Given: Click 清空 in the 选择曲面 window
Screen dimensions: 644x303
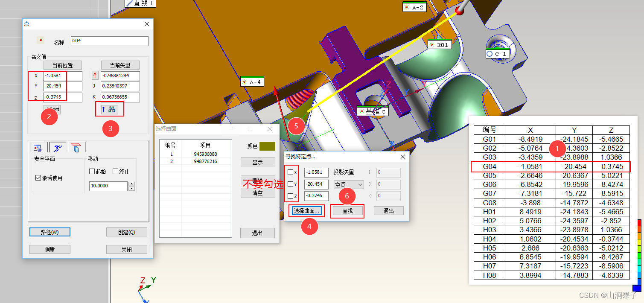Looking at the screenshot, I should [257, 193].
